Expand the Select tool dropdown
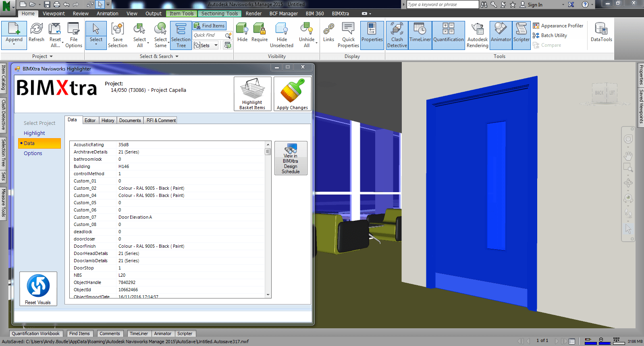This screenshot has width=644, height=346. (x=96, y=44)
